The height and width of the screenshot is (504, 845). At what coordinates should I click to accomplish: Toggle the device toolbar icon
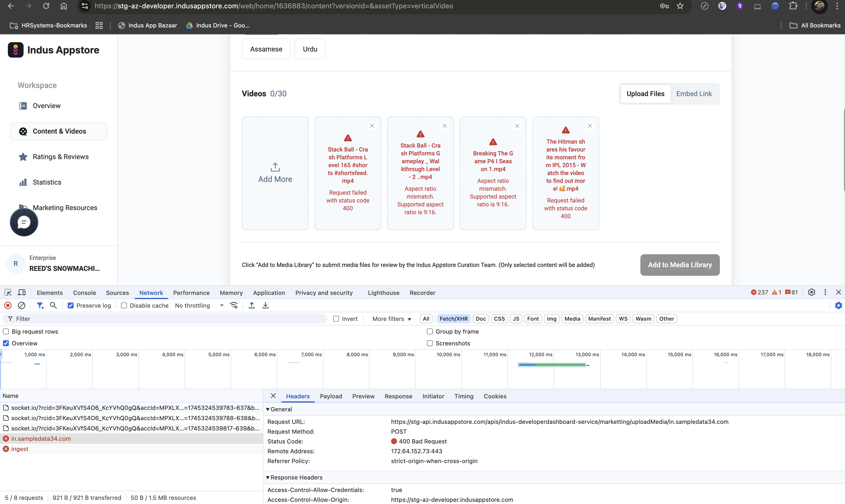(x=22, y=292)
